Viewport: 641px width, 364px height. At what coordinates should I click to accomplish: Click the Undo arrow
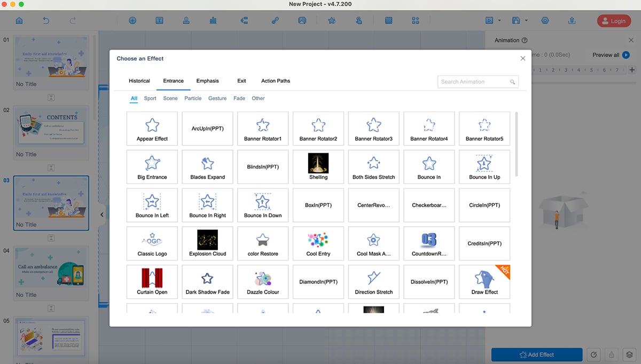(x=46, y=20)
